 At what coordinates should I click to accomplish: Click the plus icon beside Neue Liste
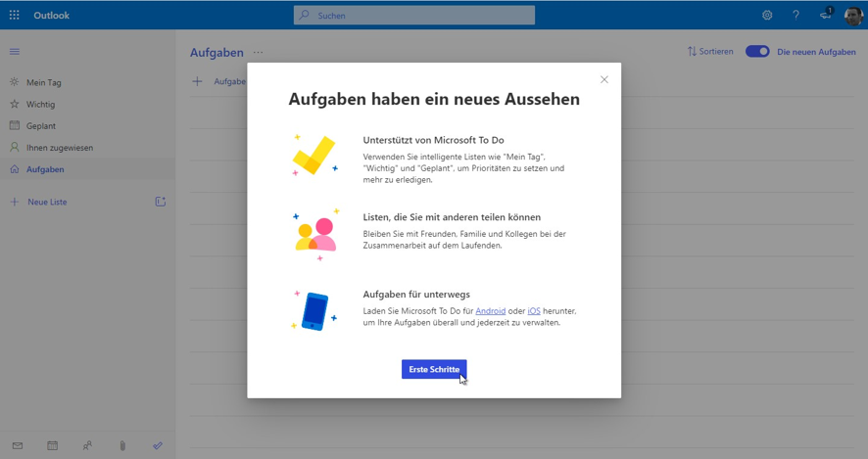pyautogui.click(x=15, y=202)
